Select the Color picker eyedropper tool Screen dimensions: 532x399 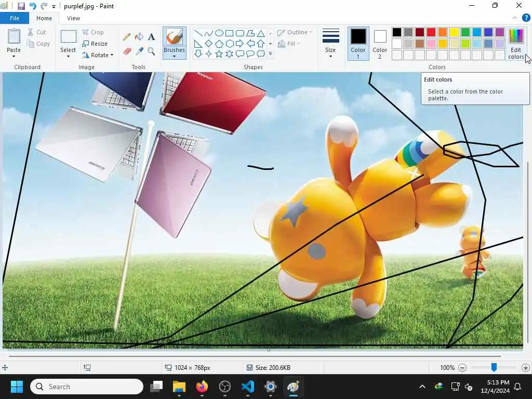click(139, 51)
